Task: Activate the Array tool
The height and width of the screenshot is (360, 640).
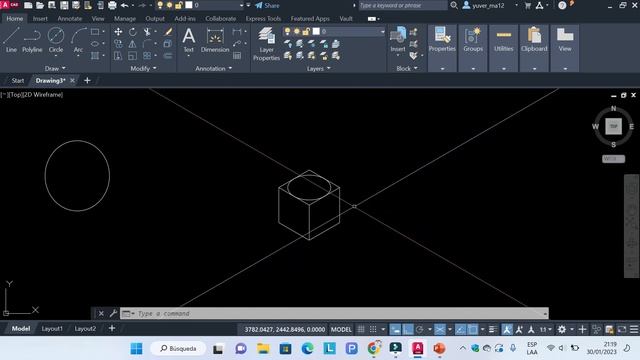Action: 147,56
